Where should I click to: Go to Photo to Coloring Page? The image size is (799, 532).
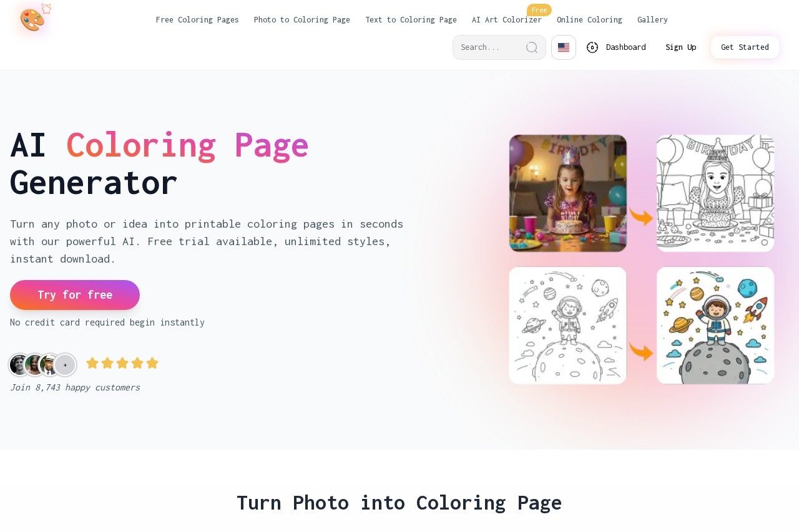click(x=302, y=19)
